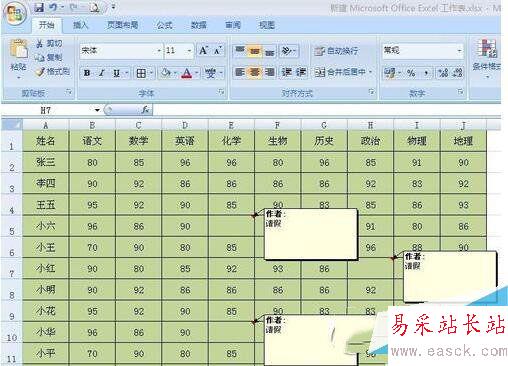Click the Save icon in quick access toolbar
This screenshot has height=366, width=508.
(x=39, y=7)
